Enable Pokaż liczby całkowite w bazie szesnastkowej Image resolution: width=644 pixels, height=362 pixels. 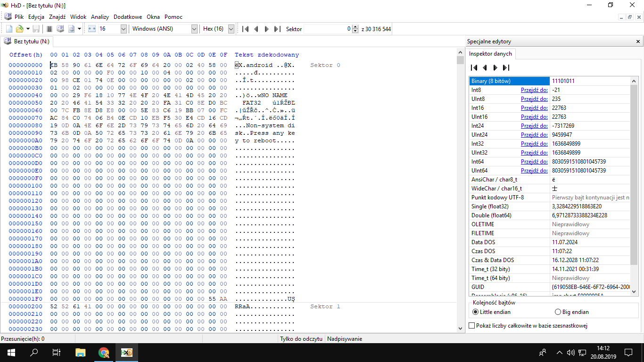click(x=528, y=326)
